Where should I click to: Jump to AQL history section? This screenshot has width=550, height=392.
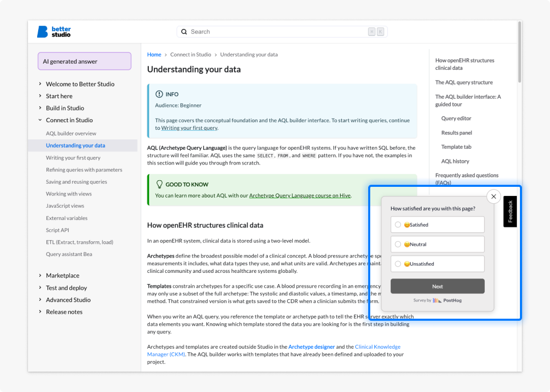click(455, 161)
